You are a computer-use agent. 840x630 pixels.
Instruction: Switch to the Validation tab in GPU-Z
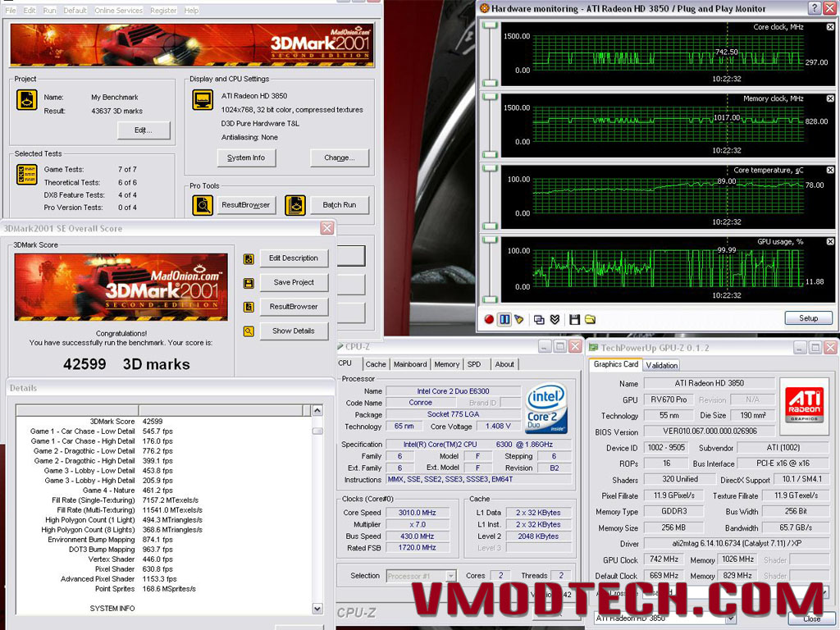click(x=662, y=365)
